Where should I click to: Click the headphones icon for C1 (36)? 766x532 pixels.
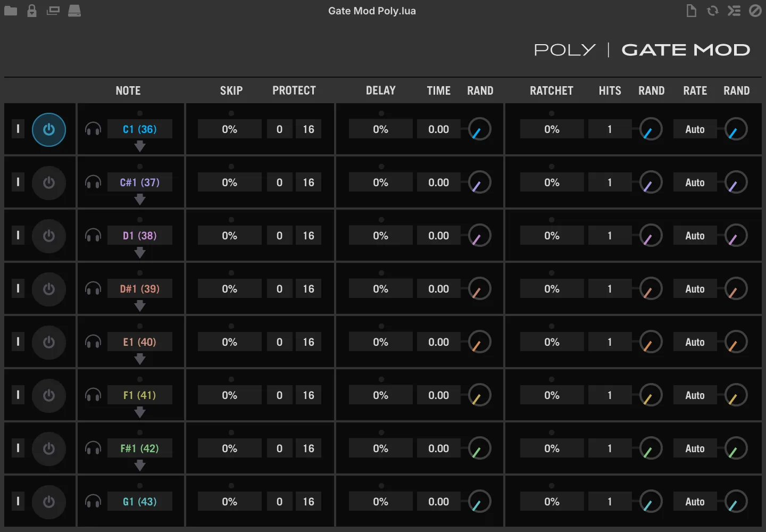coord(93,129)
